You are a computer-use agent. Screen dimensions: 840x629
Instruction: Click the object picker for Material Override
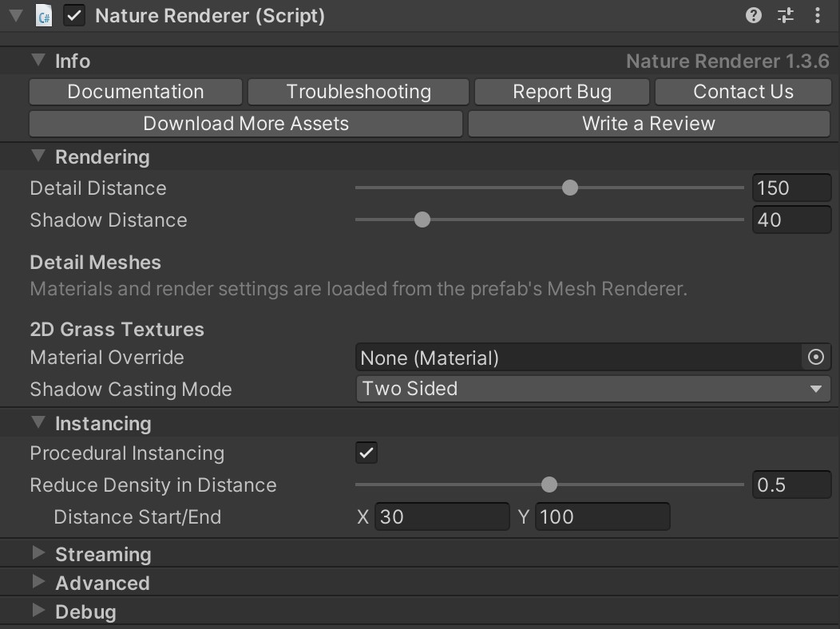[815, 358]
